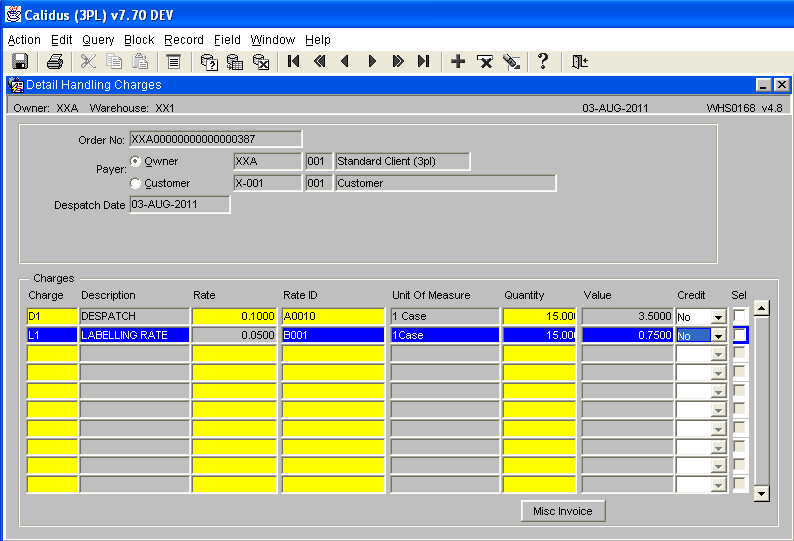Viewport: 794px width, 541px height.
Task: Open the Record menu
Action: tap(184, 40)
